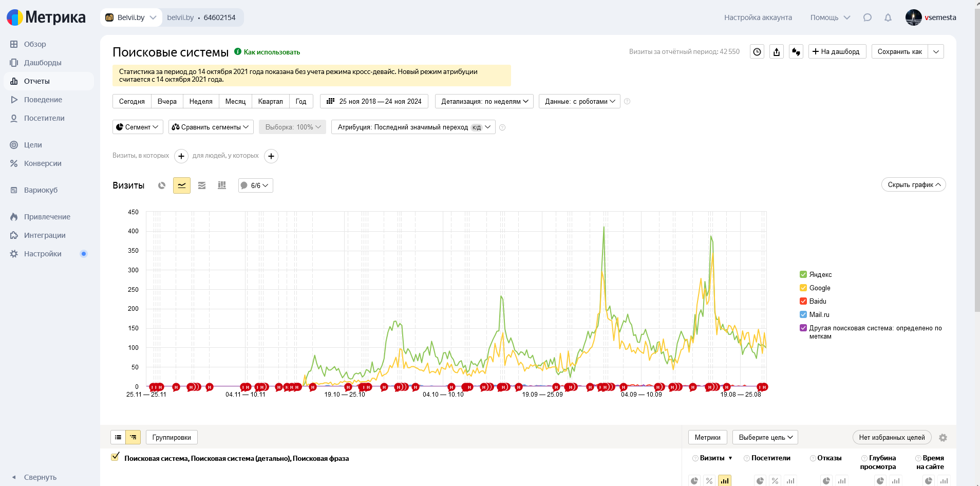Select the Месяц period

pyautogui.click(x=235, y=101)
